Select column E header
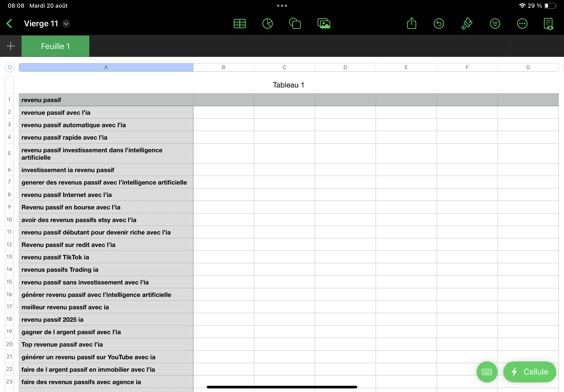This screenshot has width=564, height=392. [406, 67]
